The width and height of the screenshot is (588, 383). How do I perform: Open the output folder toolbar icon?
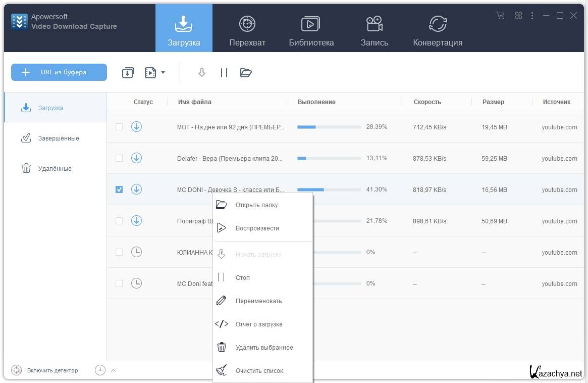[246, 73]
